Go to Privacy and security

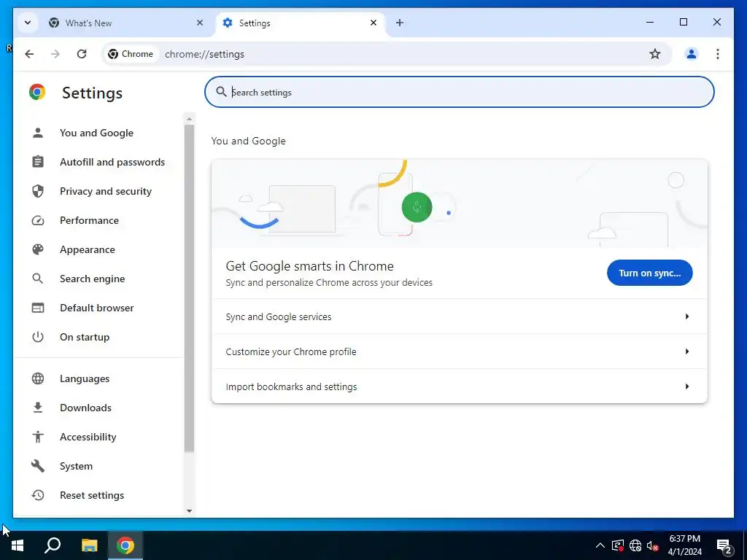click(x=106, y=191)
